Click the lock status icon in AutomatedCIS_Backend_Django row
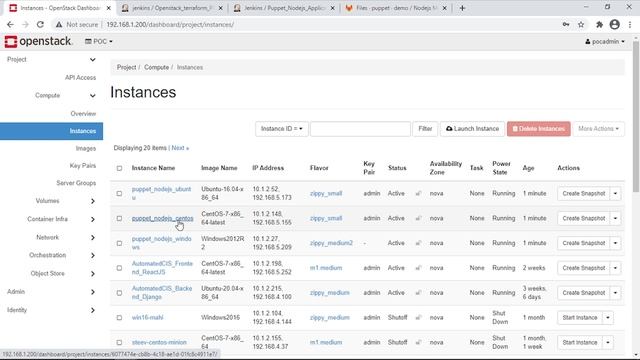 point(418,293)
